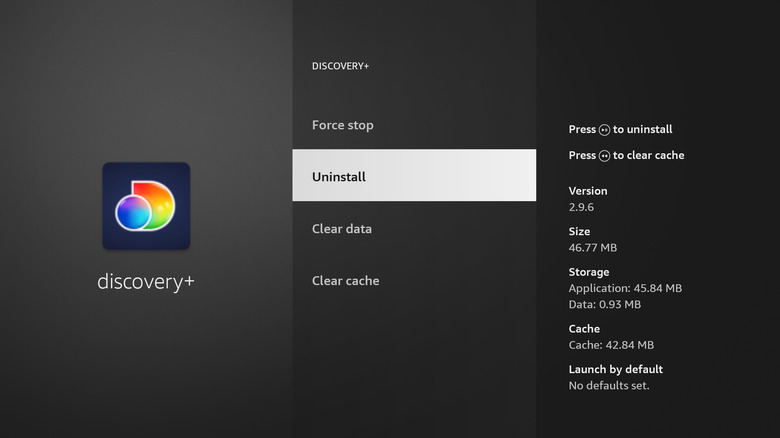
Task: Click the Application: 45.84 MB storage line
Action: (x=625, y=288)
